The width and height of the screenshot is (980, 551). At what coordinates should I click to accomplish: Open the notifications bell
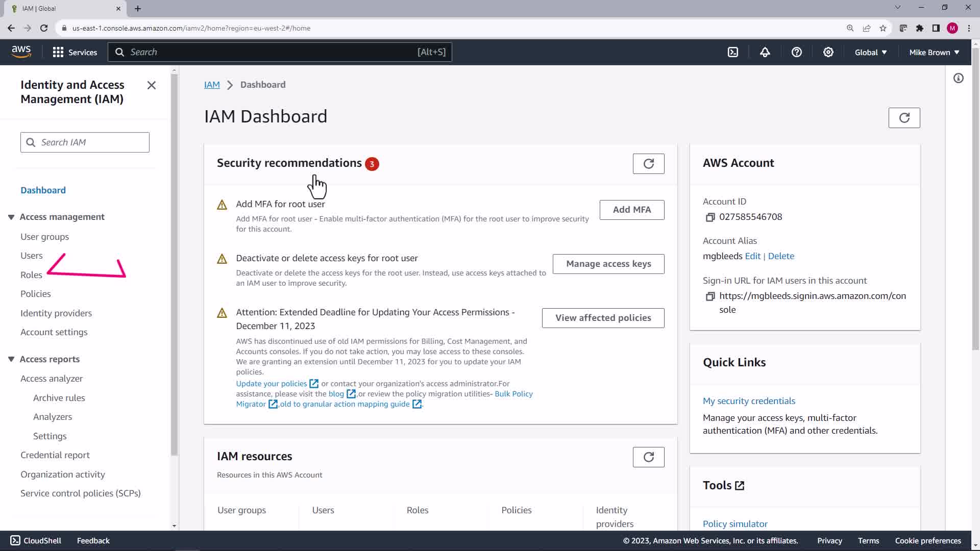click(765, 52)
